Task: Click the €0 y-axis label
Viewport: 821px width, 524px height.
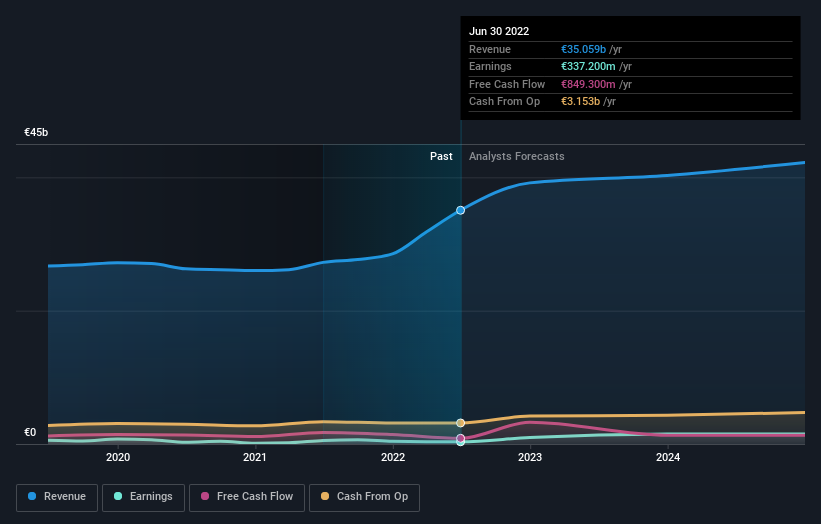Action: [x=30, y=432]
